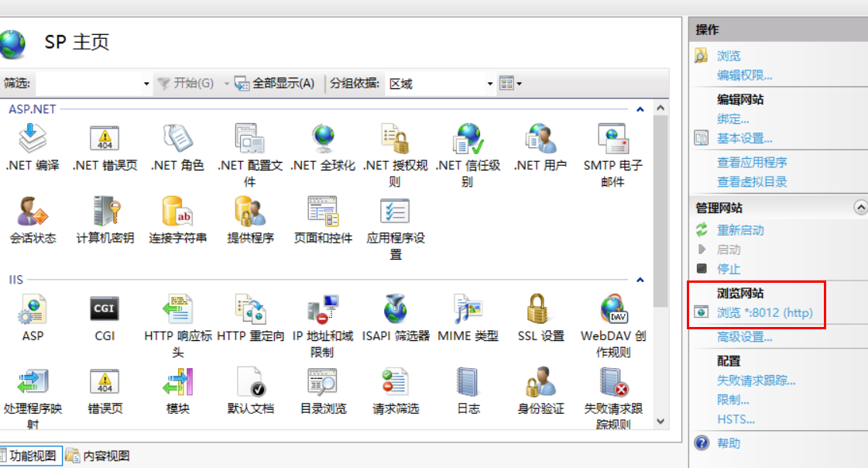
Task: Open the 身份验证 icon
Action: (x=540, y=382)
